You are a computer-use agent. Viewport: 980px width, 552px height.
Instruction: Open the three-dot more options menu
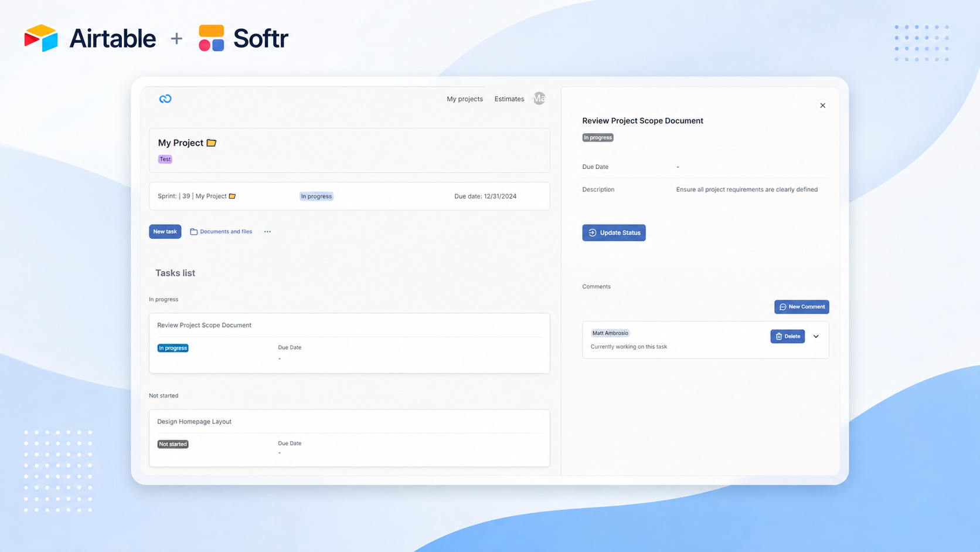coord(267,232)
